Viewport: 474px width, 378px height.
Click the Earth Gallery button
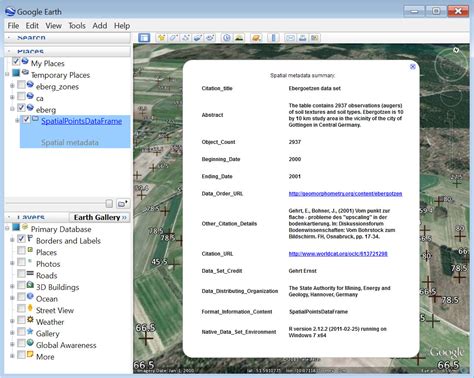100,217
